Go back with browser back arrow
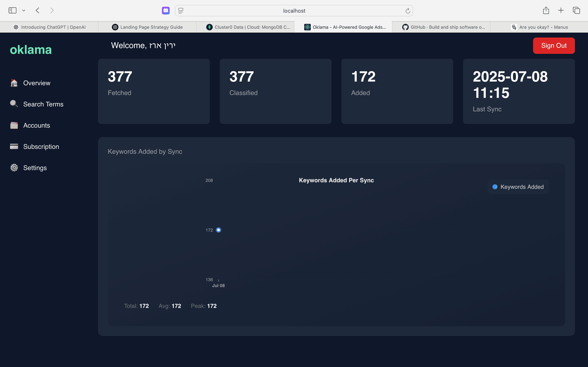The image size is (588, 367). pyautogui.click(x=37, y=10)
